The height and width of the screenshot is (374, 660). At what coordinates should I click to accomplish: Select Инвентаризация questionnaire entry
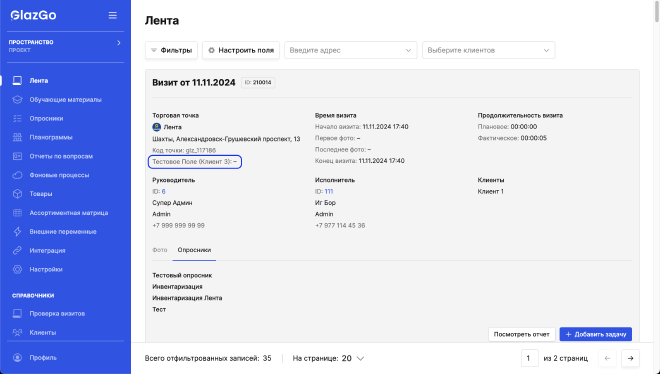177,286
